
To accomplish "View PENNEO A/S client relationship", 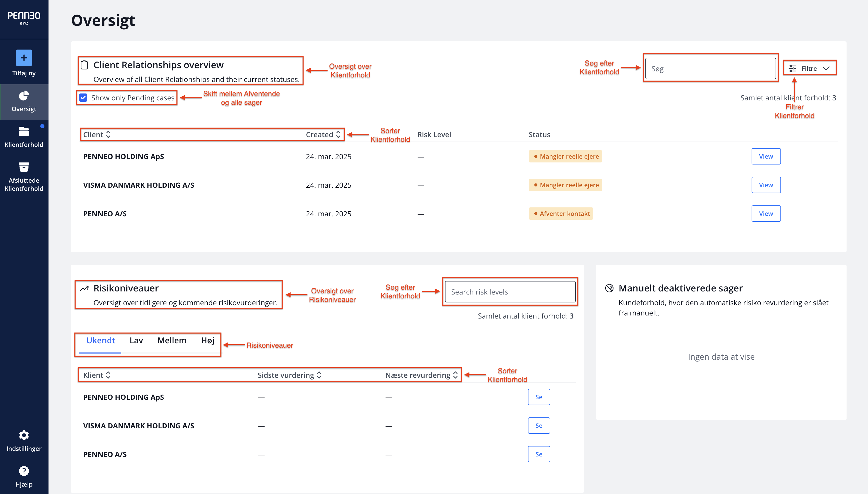I will [x=766, y=213].
